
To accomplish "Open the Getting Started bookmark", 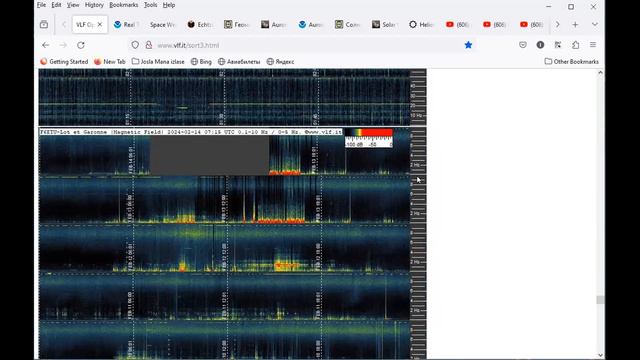I will (64, 62).
